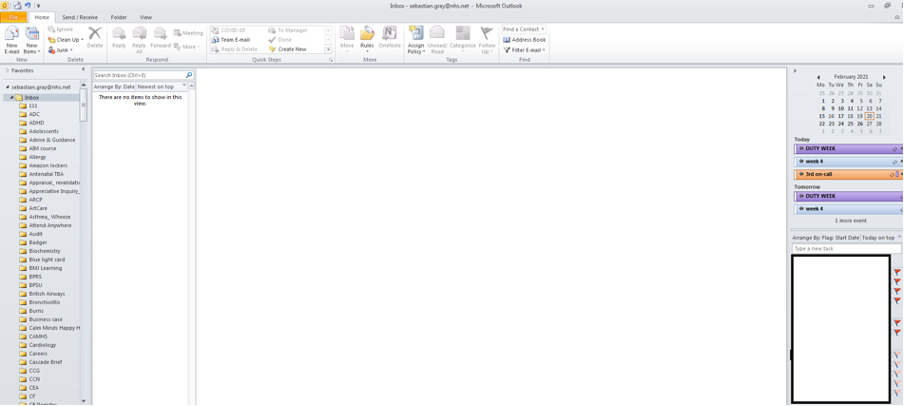Screen dimensions: 904x406
Task: Open the File tab
Action: [13, 17]
